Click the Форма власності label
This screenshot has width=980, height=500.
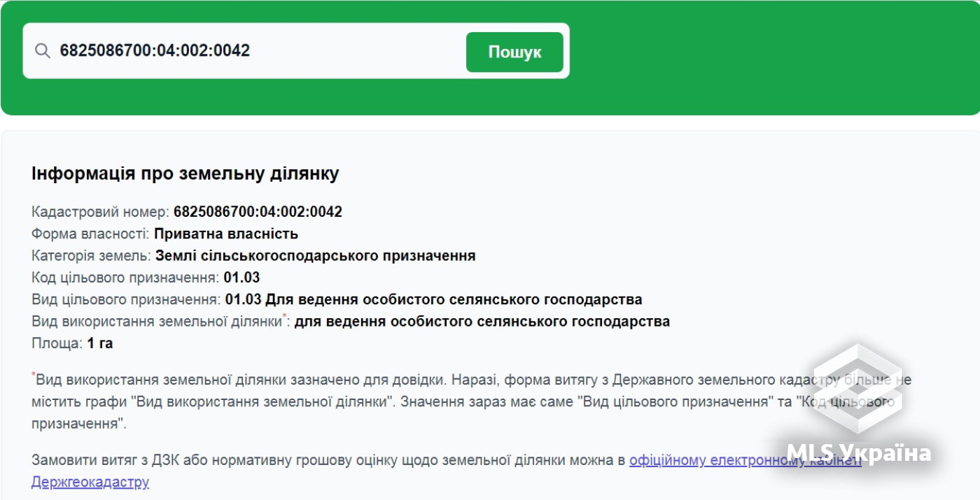tap(90, 234)
